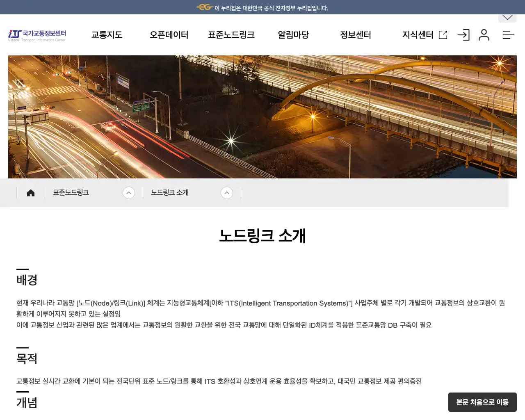Open the 정보센터 menu

355,35
